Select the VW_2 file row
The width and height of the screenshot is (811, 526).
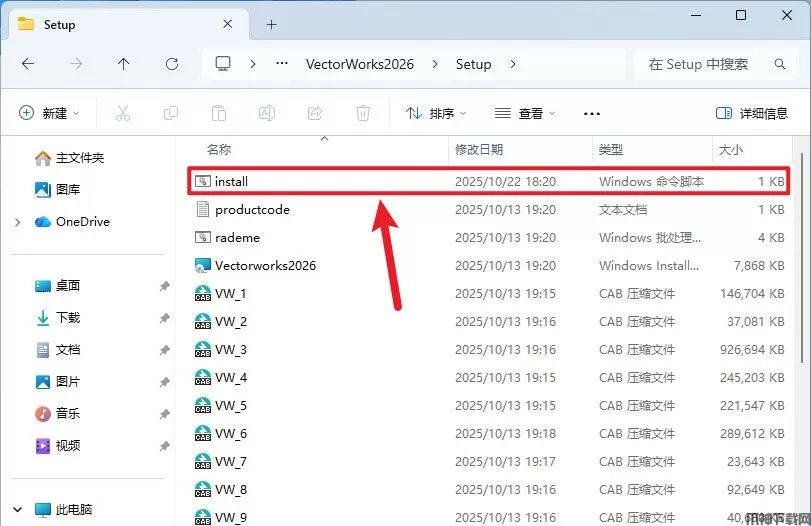489,322
